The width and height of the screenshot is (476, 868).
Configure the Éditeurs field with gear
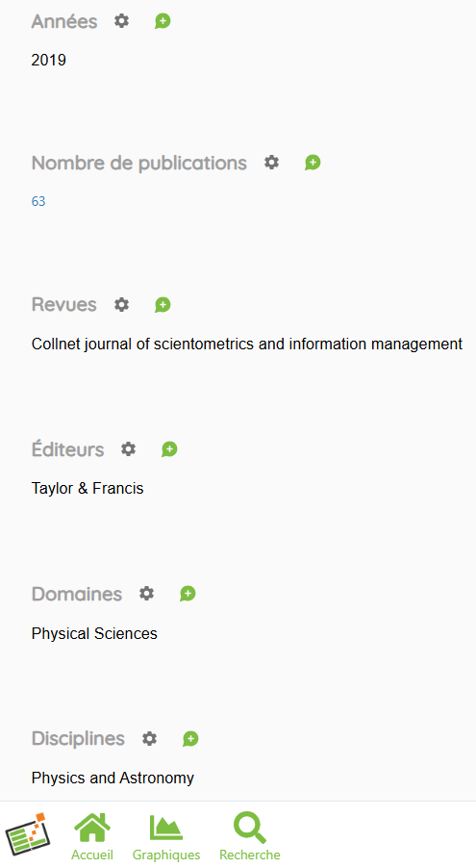(129, 449)
